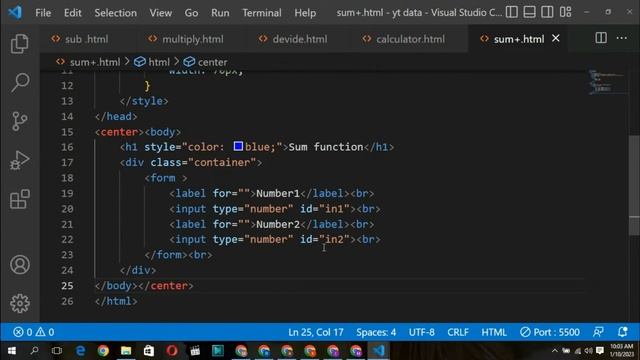The height and width of the screenshot is (360, 640).
Task: Open the Explorer view in activity bar
Action: [19, 43]
